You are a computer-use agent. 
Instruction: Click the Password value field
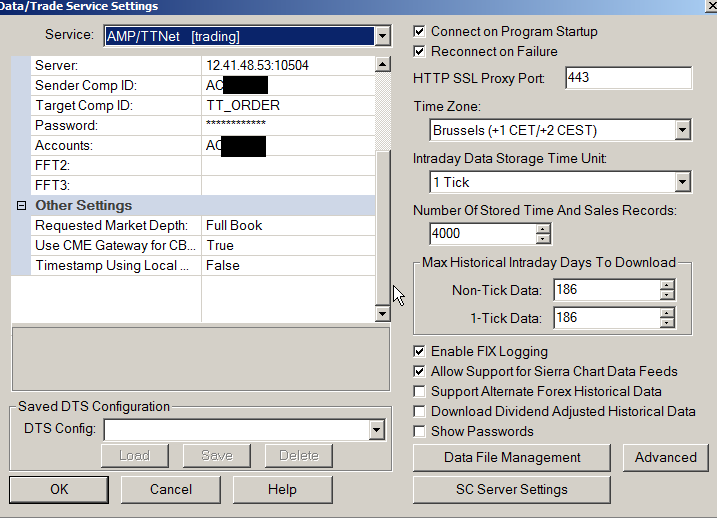[288, 125]
